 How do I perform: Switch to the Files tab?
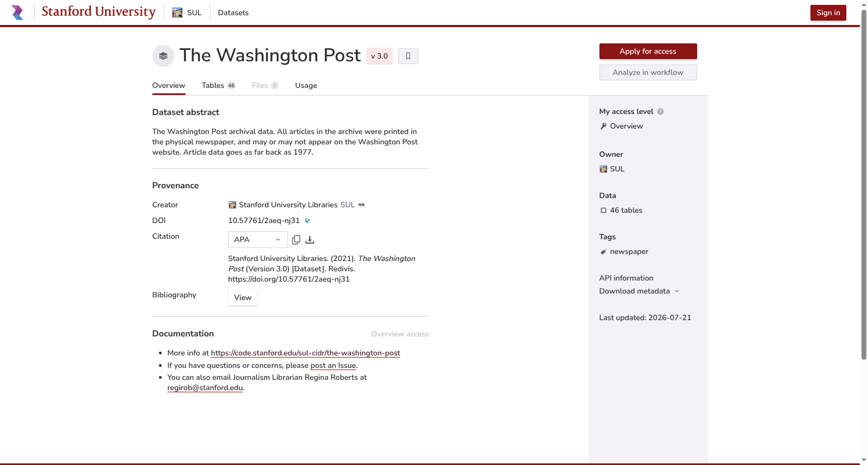click(265, 85)
